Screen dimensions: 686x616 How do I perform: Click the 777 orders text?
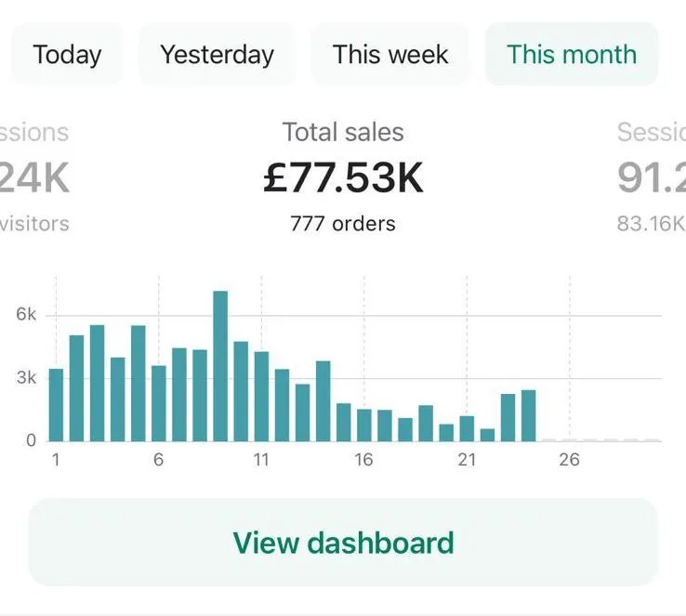(x=343, y=224)
